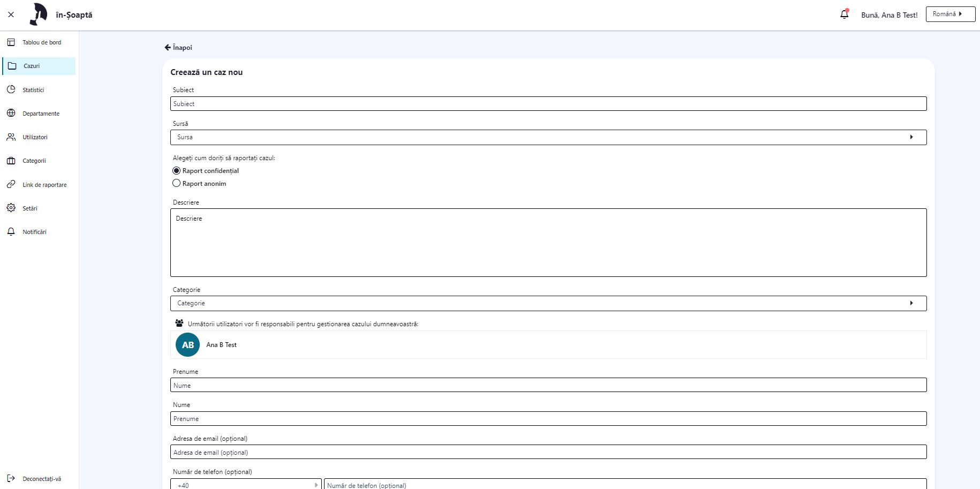
Task: Click into the Subiect input field
Action: (x=548, y=104)
